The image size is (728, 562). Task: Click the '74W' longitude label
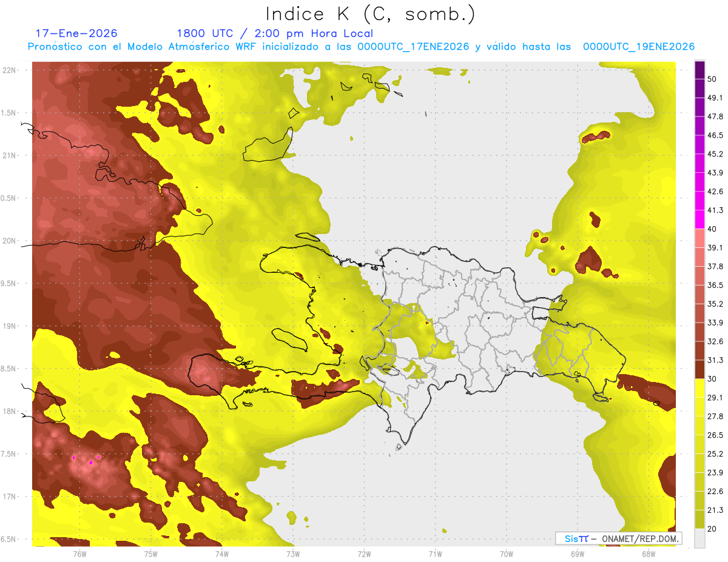(221, 555)
